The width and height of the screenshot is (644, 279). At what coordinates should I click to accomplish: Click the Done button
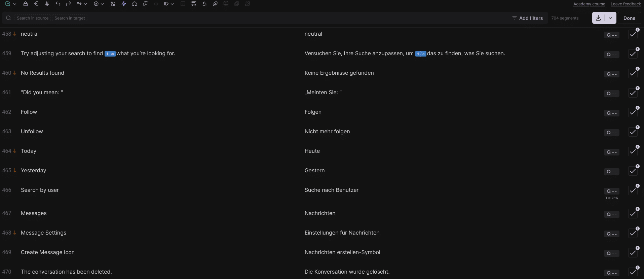tap(629, 18)
